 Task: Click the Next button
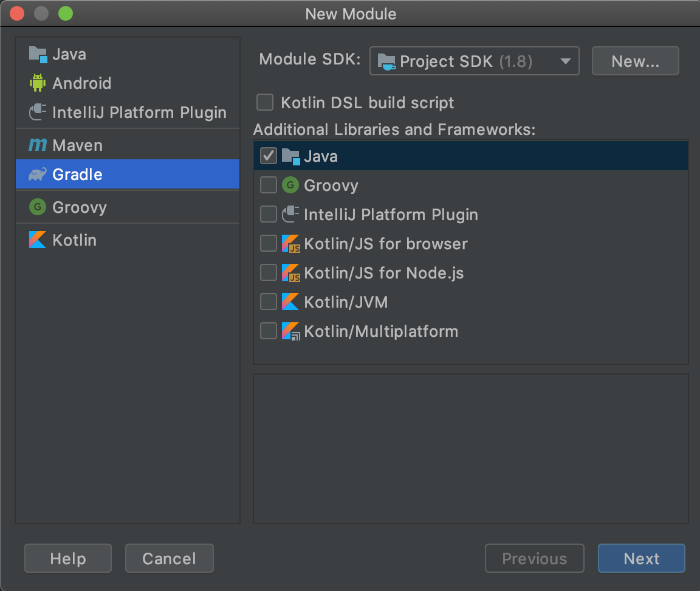click(x=642, y=558)
